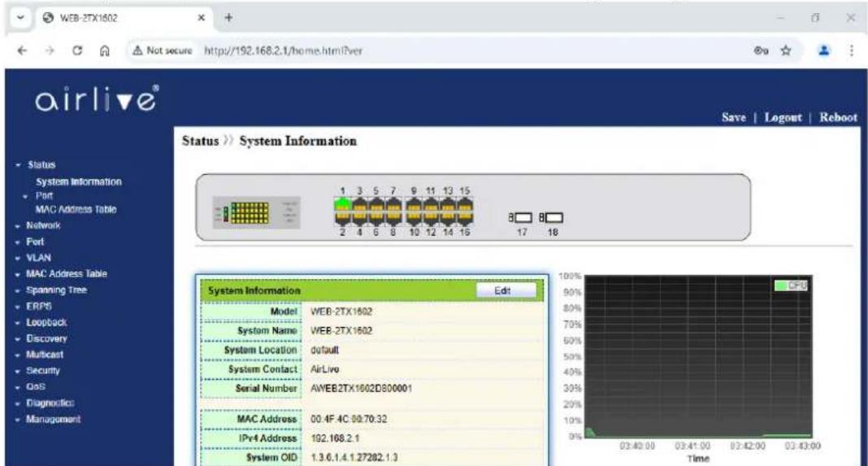Open the Loopback sidebar menu
868x466 pixels.
point(46,322)
